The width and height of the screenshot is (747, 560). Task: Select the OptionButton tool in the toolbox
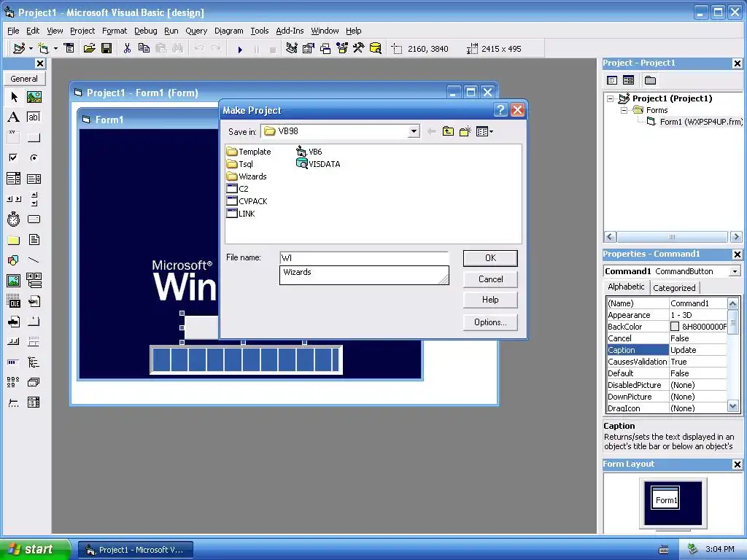(34, 157)
